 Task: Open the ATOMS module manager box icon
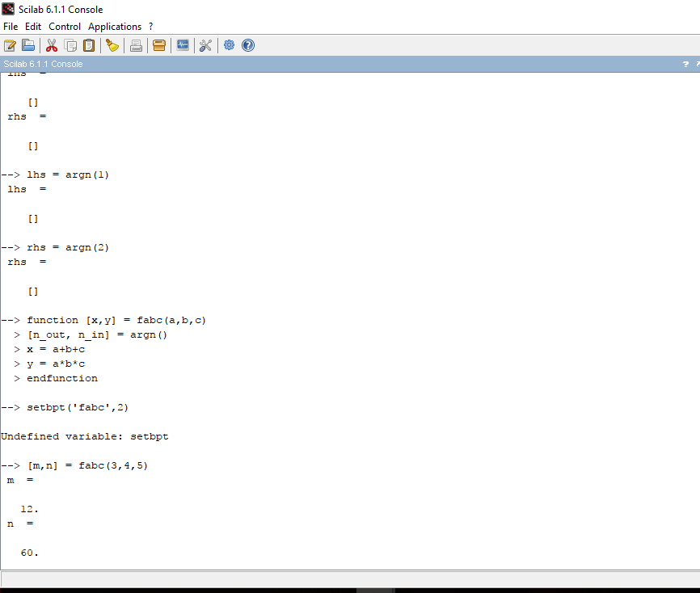[x=159, y=45]
